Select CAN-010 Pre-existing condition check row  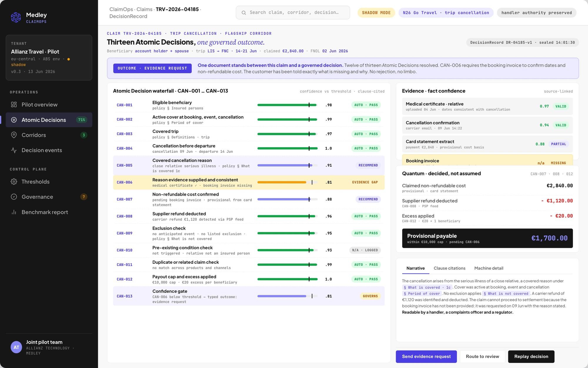pos(249,250)
